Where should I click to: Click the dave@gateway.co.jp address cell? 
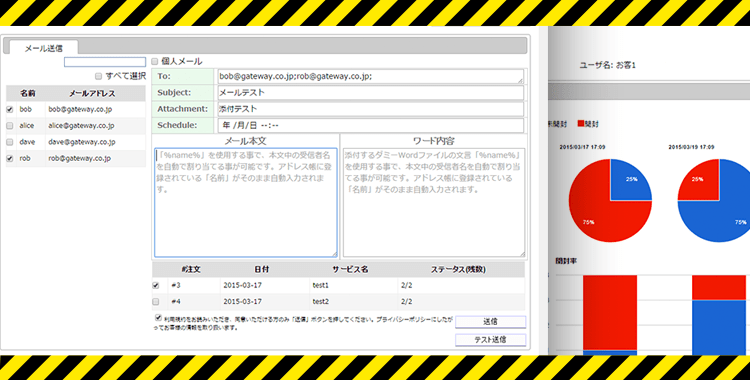tap(81, 142)
